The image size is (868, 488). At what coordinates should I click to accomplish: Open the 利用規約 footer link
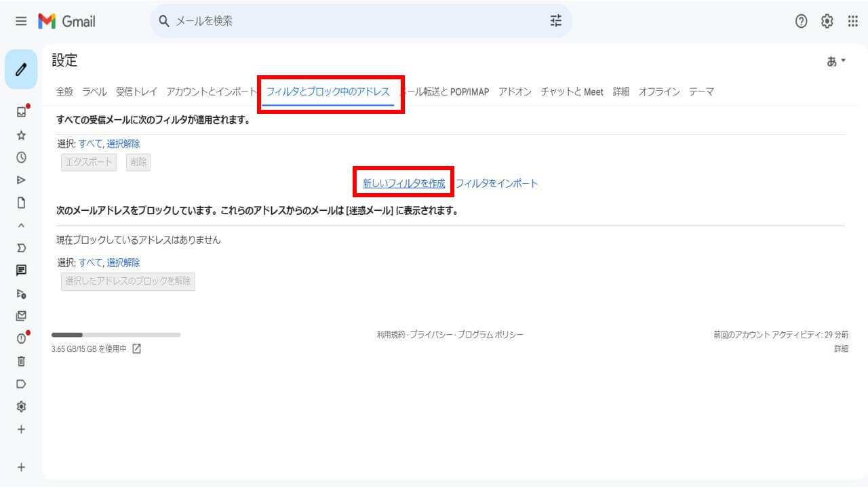click(391, 335)
